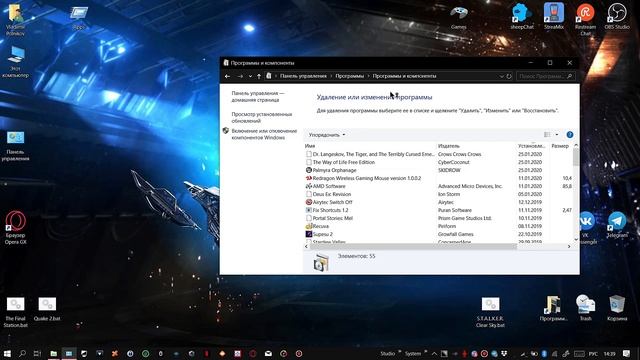
Task: Open Control Panel home page link
Action: [258, 96]
